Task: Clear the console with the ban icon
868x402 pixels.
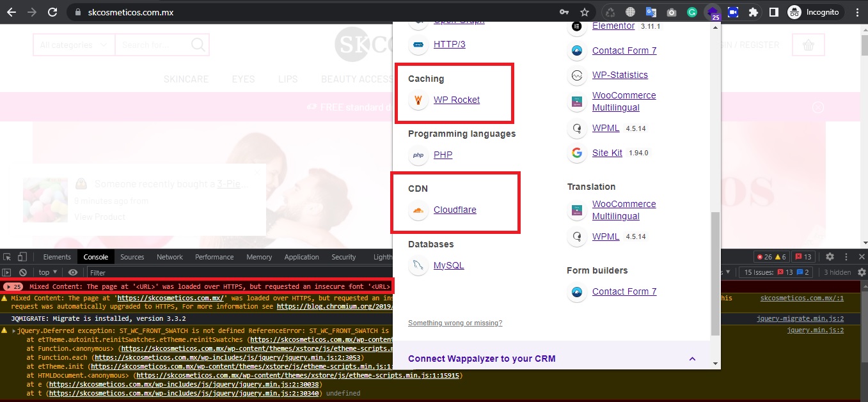Action: (23, 272)
